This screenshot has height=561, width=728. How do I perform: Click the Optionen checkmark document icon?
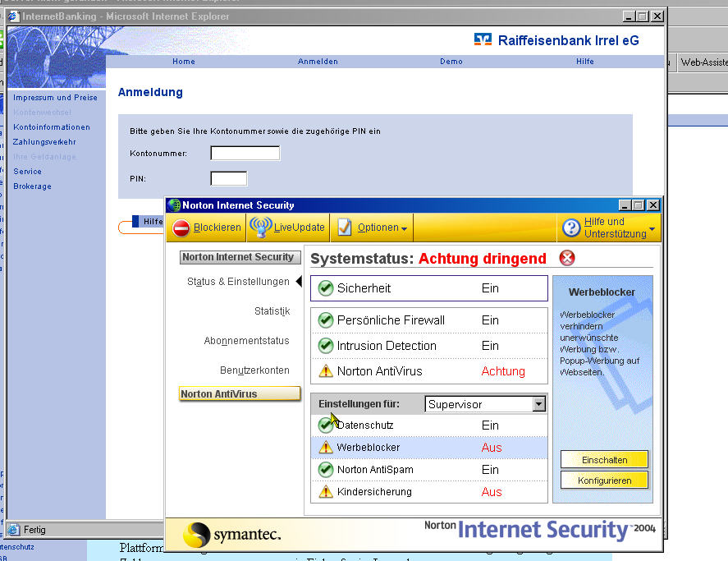(x=345, y=228)
